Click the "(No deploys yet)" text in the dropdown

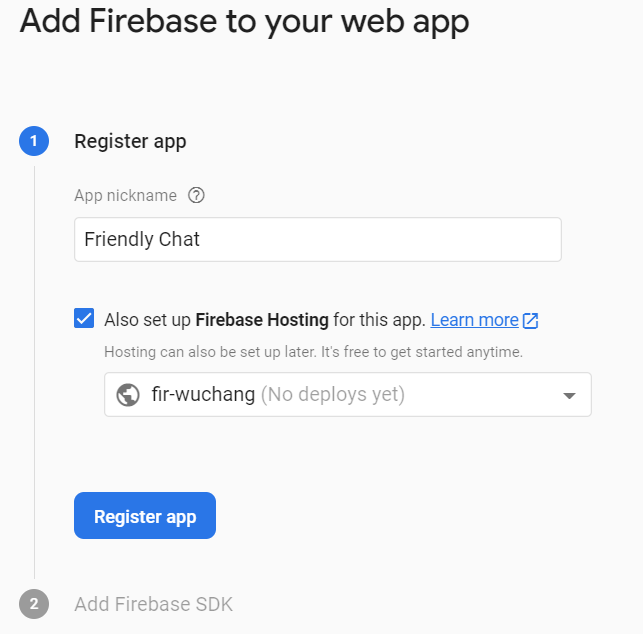tap(333, 395)
